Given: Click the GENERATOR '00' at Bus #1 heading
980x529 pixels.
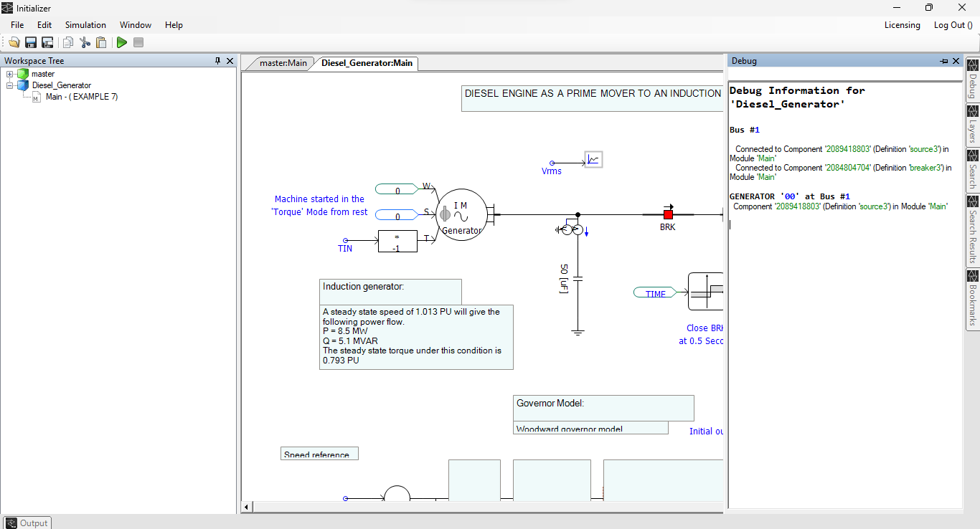Looking at the screenshot, I should (x=790, y=196).
